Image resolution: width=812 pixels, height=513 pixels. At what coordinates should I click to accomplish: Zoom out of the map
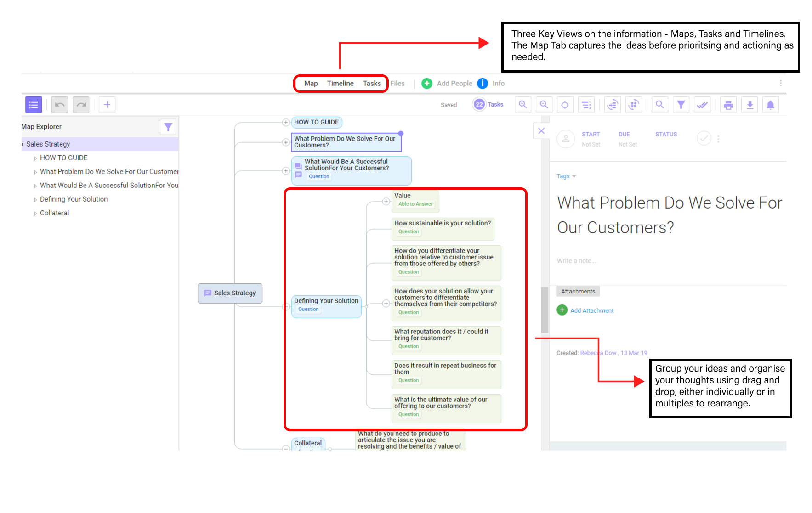(x=544, y=105)
